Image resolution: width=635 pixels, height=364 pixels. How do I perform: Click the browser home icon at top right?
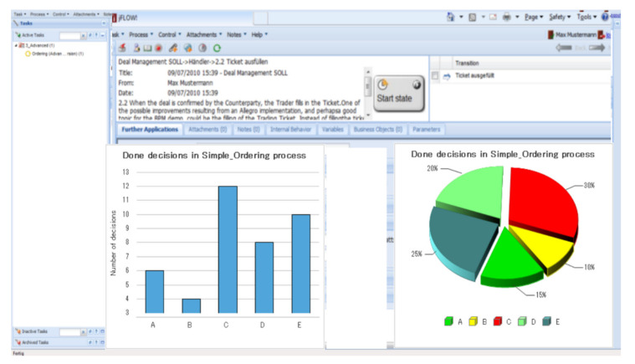[x=452, y=16]
